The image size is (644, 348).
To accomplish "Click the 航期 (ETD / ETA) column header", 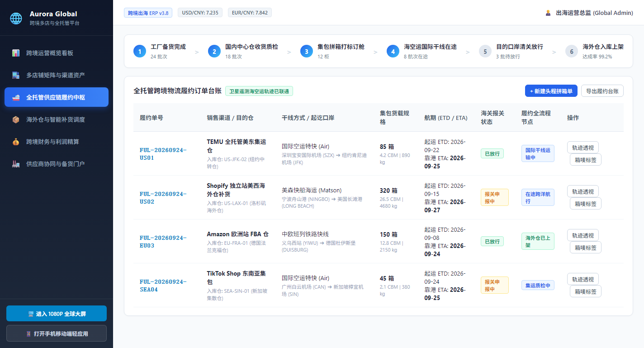I will point(446,118).
